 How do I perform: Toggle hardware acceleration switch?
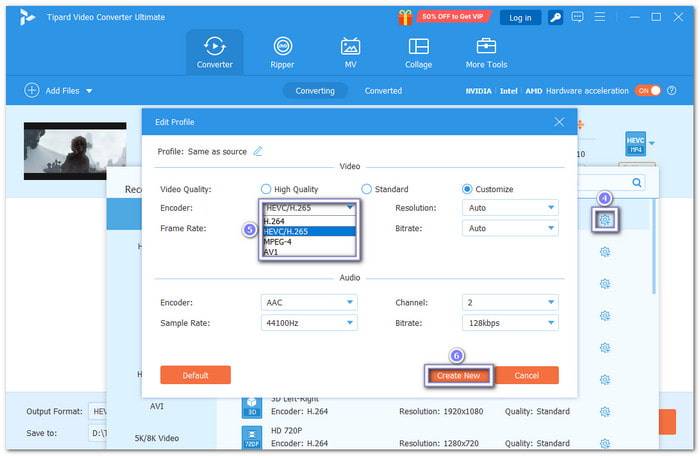[x=648, y=91]
